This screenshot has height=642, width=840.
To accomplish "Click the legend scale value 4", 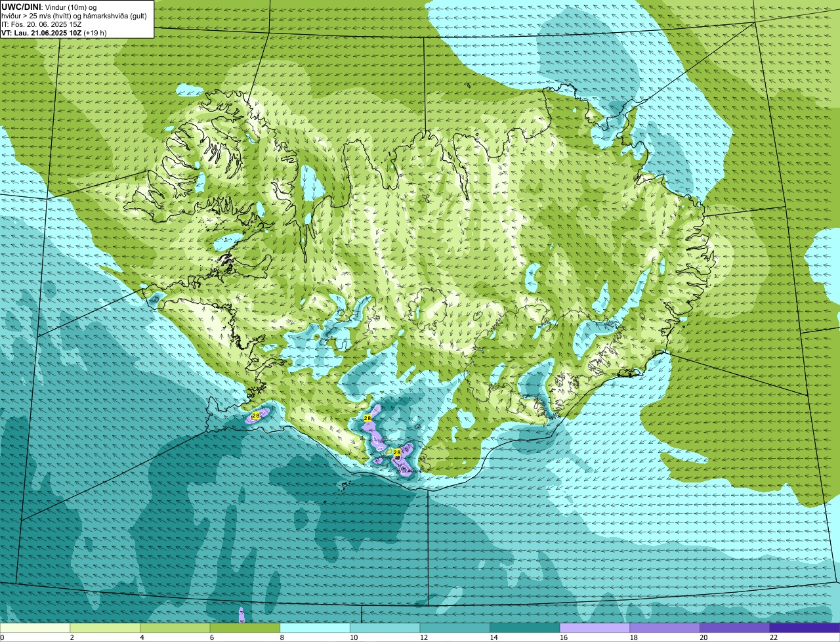I will (x=142, y=637).
